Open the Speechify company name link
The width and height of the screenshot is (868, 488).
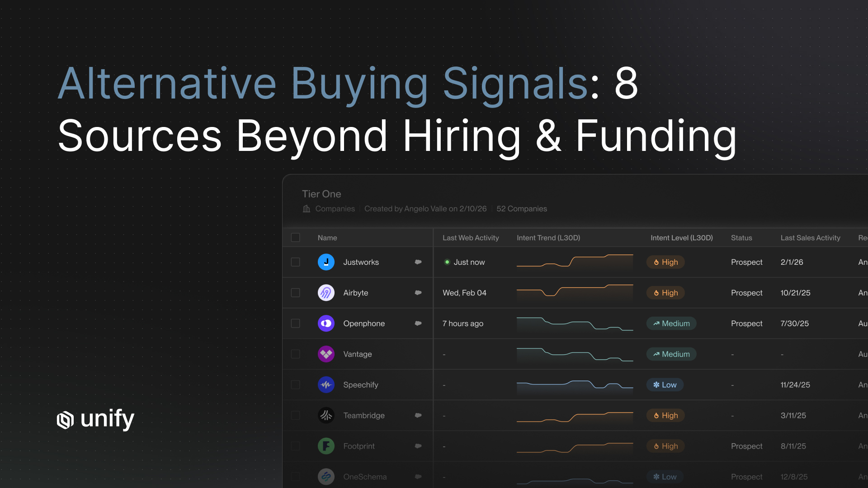(360, 385)
